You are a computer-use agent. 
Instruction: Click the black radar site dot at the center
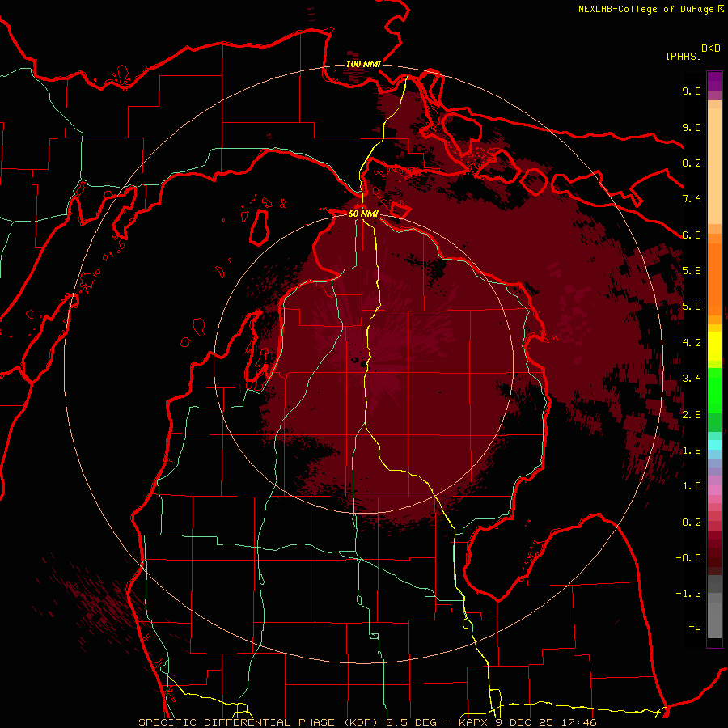362,362
